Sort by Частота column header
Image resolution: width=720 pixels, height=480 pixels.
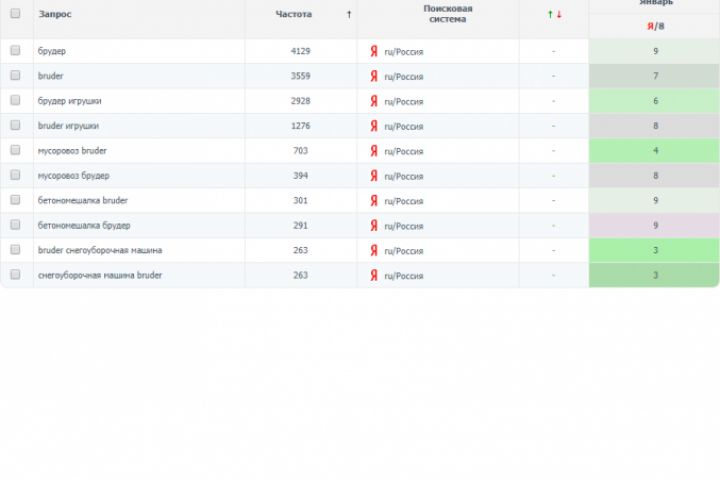(x=293, y=14)
